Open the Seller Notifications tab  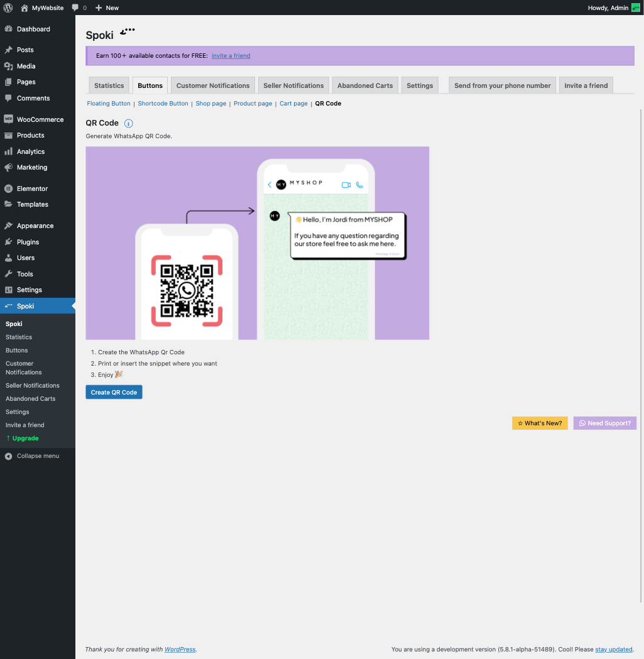(293, 85)
